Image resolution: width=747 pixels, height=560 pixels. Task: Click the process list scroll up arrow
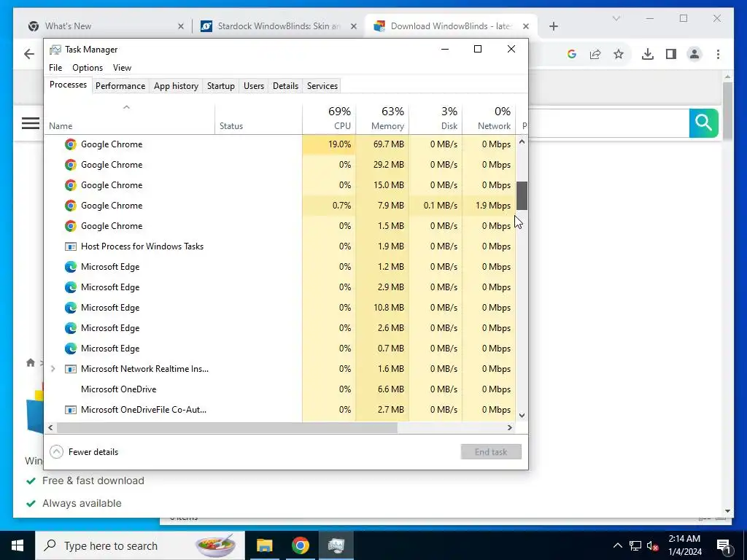click(x=522, y=141)
